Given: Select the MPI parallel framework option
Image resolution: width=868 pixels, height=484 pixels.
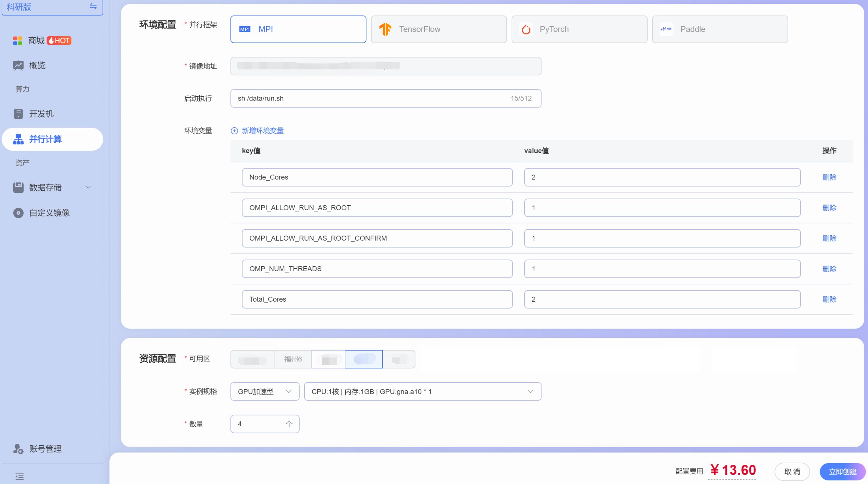Looking at the screenshot, I should click(x=298, y=29).
